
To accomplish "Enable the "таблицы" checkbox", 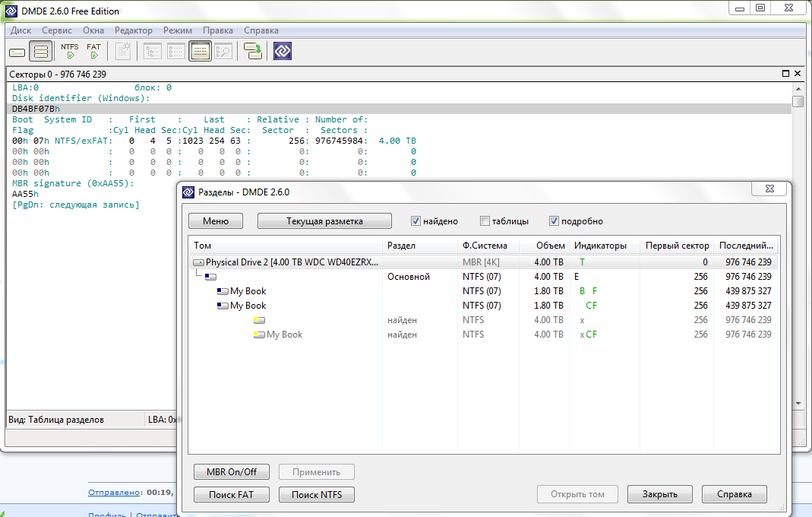I will point(485,221).
